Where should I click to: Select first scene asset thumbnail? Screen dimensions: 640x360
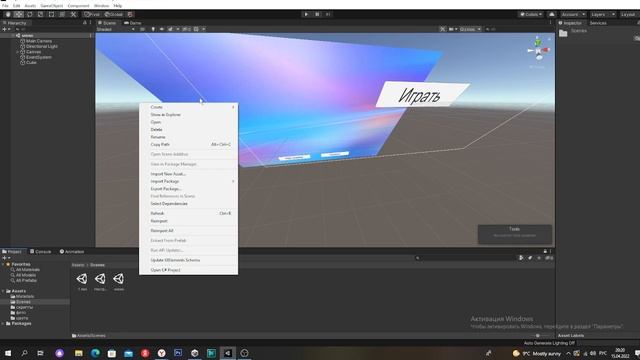pos(82,279)
